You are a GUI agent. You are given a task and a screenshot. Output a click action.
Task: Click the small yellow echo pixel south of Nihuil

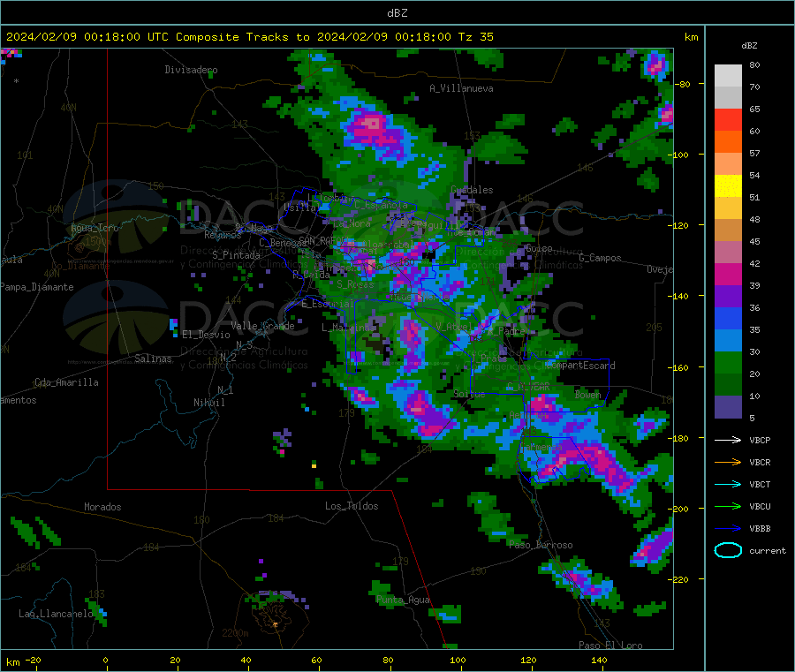(x=314, y=465)
